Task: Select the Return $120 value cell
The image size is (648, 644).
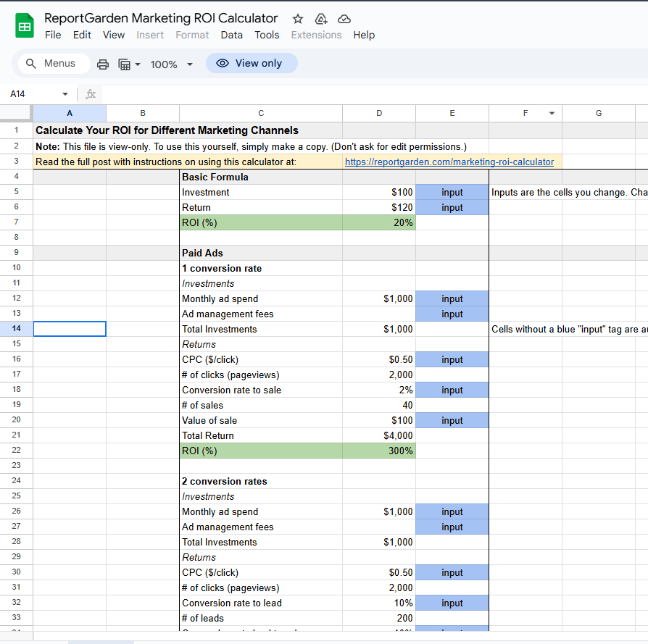Action: pos(379,207)
